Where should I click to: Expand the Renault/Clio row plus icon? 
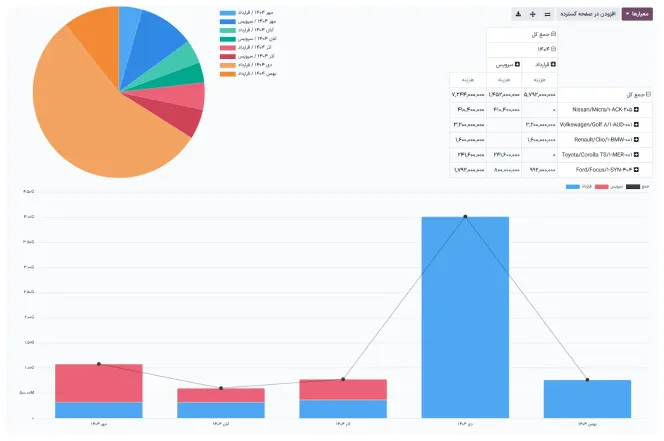coord(635,139)
